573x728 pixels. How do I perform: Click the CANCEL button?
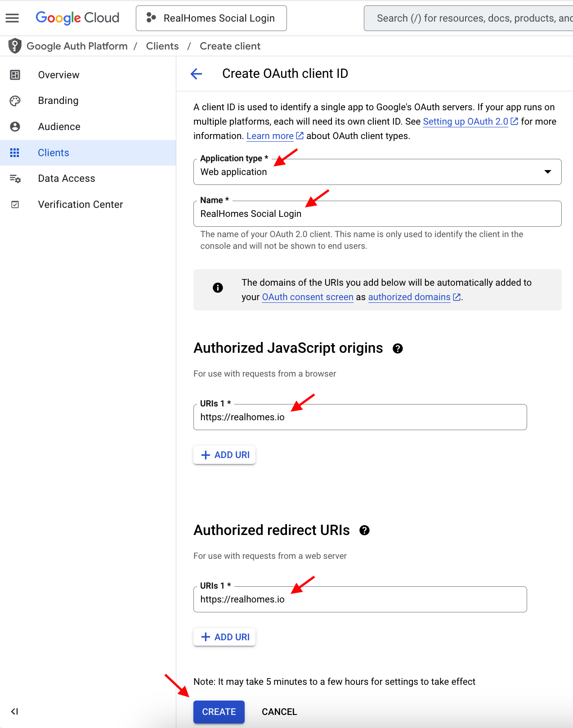(279, 712)
